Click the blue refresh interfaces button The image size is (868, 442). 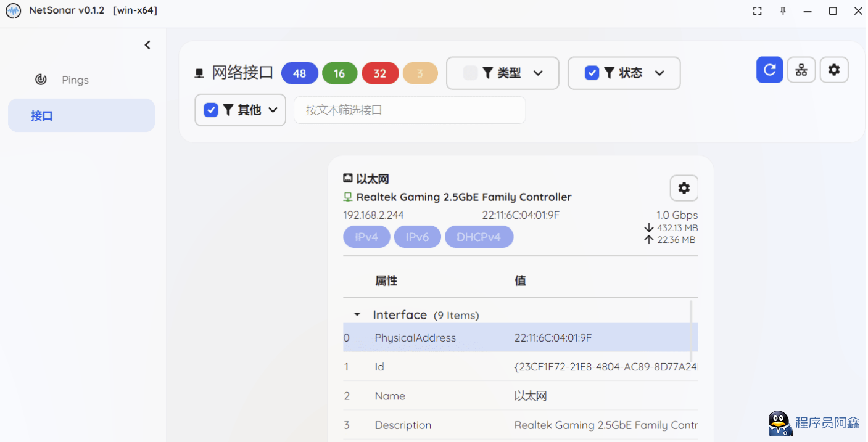tap(769, 70)
